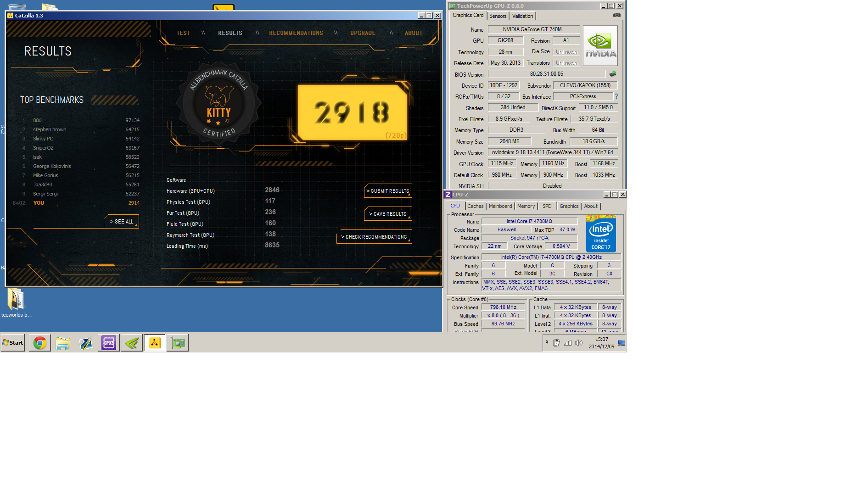This screenshot has width=868, height=486.
Task: Open the teeworlds folder on the desktop
Action: [x=16, y=303]
